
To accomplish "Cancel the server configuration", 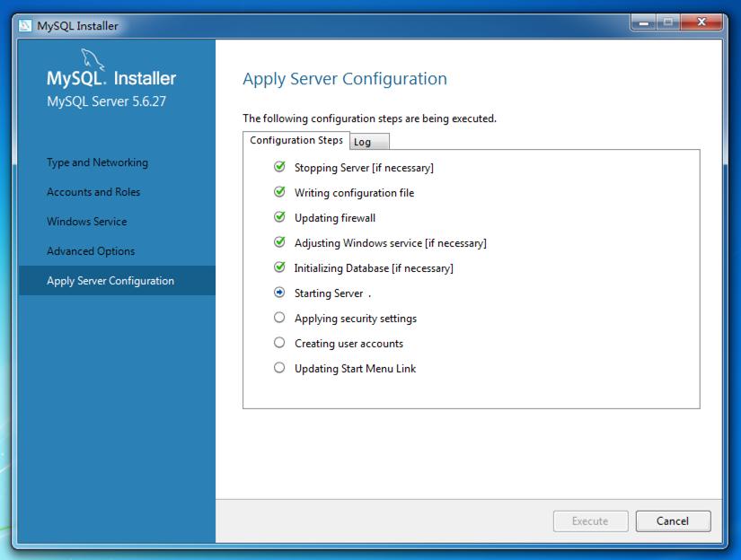I will pos(673,521).
